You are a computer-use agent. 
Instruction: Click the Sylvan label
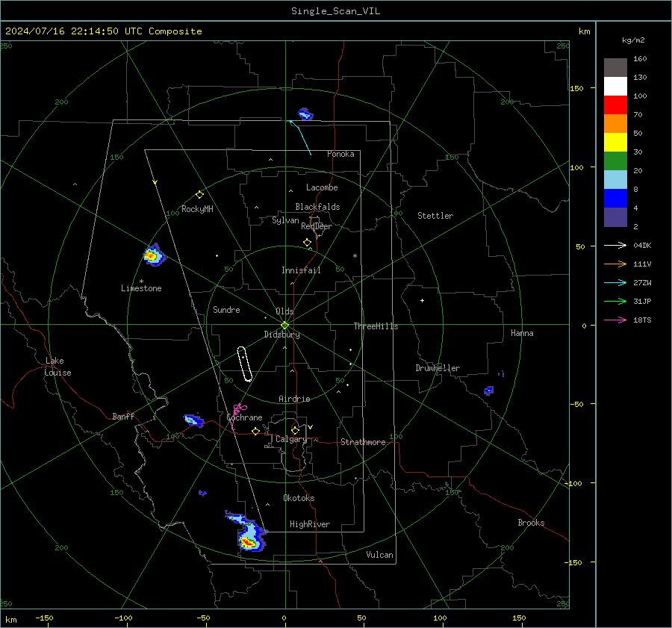(x=285, y=220)
